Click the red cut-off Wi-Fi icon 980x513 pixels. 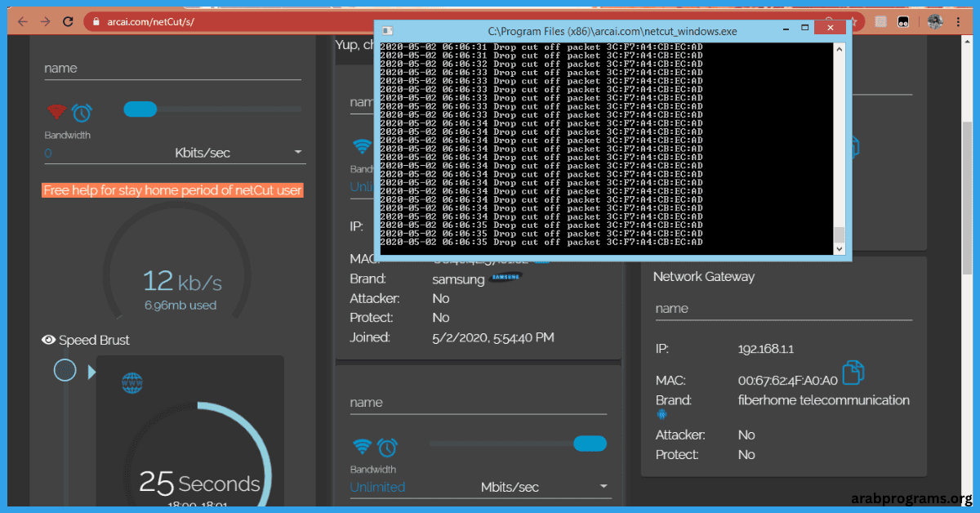56,112
